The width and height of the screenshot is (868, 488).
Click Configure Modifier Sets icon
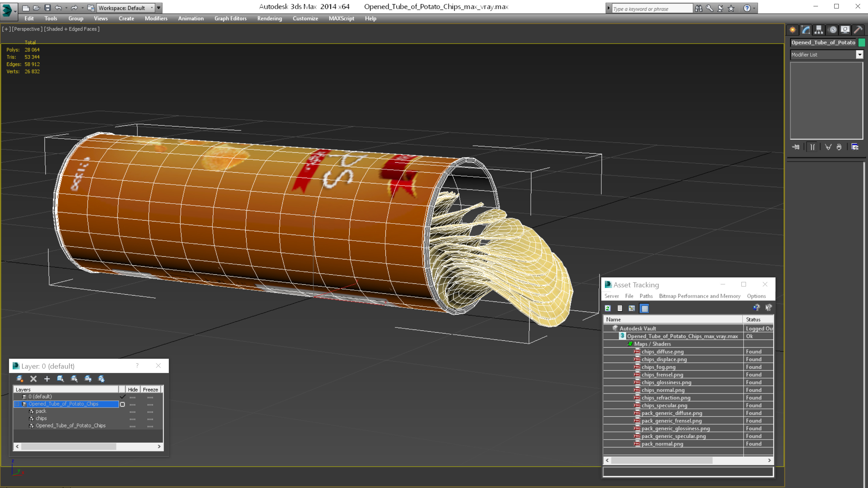pyautogui.click(x=855, y=147)
